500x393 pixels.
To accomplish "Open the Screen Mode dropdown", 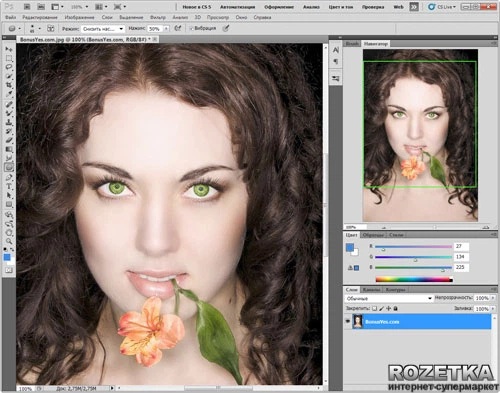I will click(120, 7).
